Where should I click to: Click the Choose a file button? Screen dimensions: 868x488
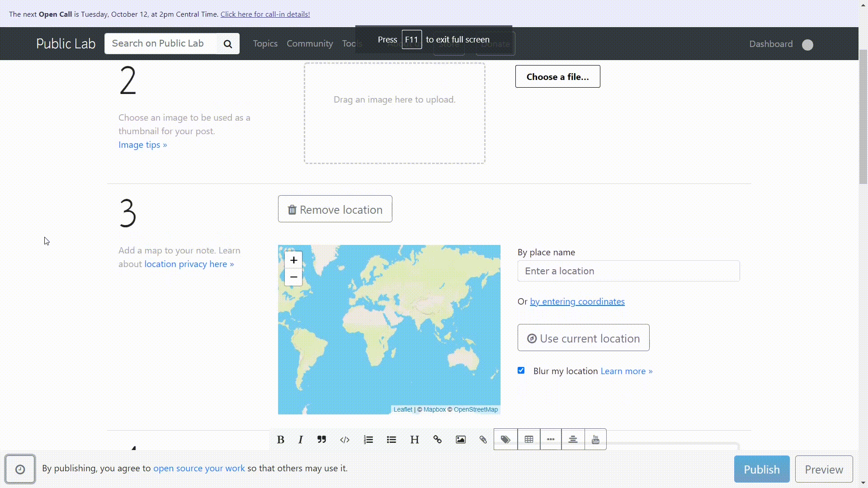coord(557,76)
